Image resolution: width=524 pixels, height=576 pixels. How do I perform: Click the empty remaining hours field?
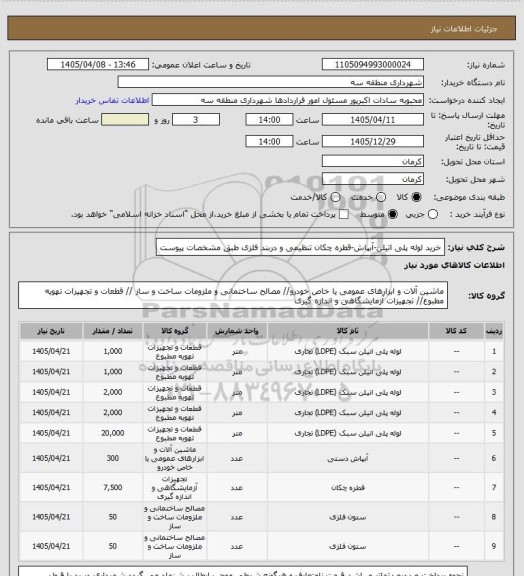[x=125, y=120]
